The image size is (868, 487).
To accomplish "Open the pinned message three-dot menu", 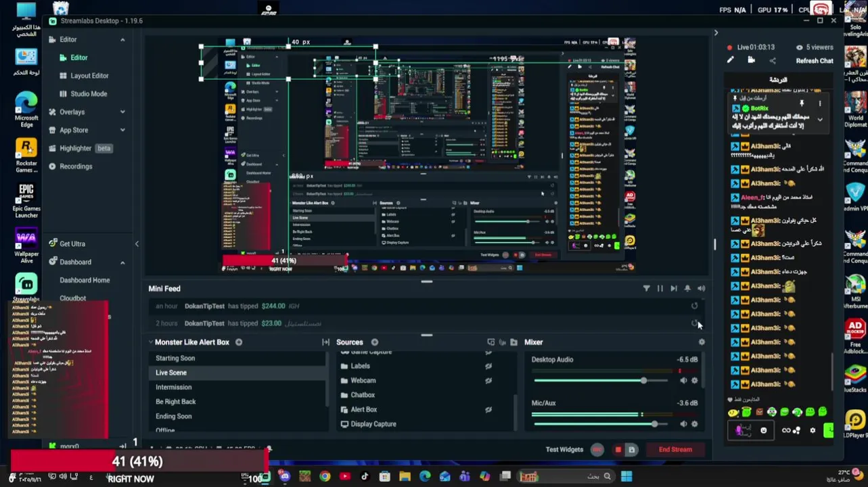I will point(819,104).
